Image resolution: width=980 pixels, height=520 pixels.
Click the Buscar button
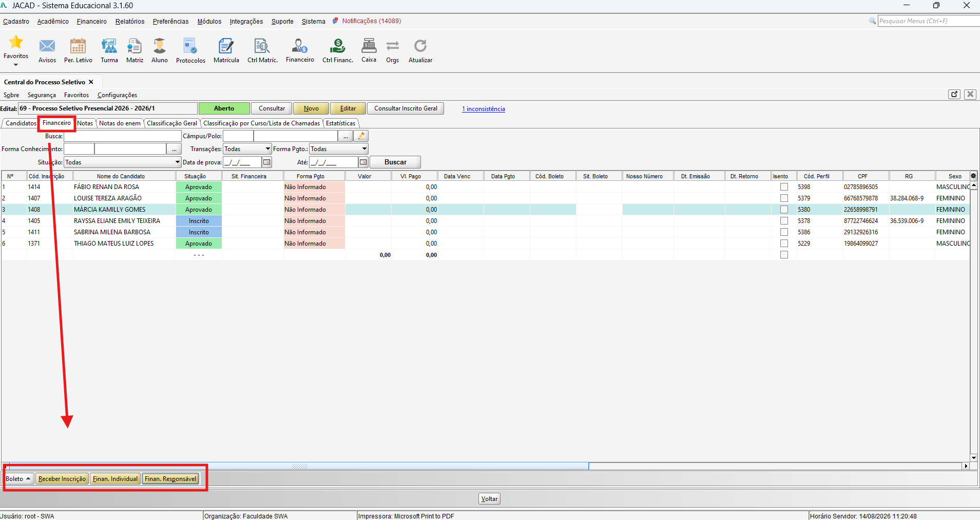[x=395, y=162]
